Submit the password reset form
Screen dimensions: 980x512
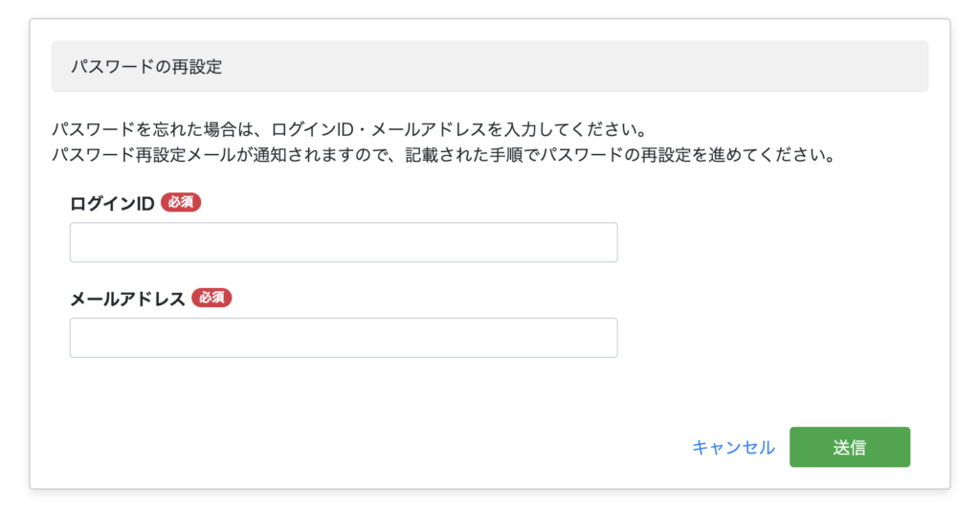849,447
